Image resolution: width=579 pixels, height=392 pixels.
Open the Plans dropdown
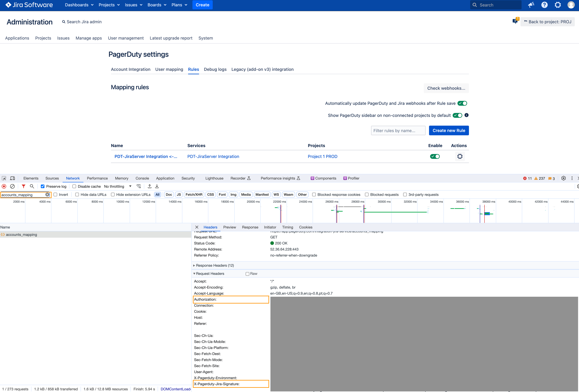pos(179,5)
